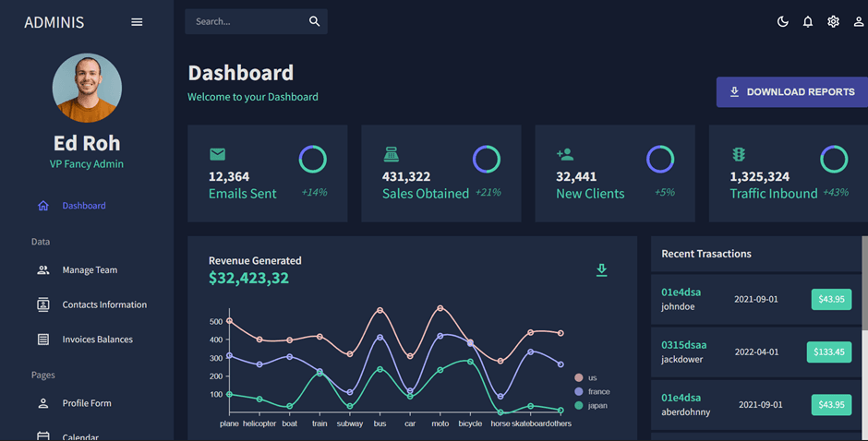Download the Revenue Generated chart
The height and width of the screenshot is (441, 868).
602,270
